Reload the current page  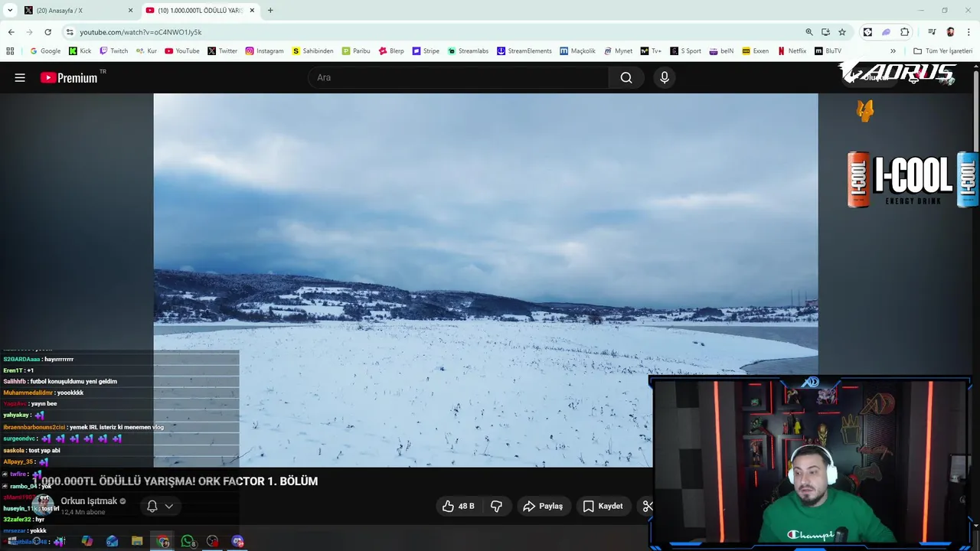[x=47, y=32]
